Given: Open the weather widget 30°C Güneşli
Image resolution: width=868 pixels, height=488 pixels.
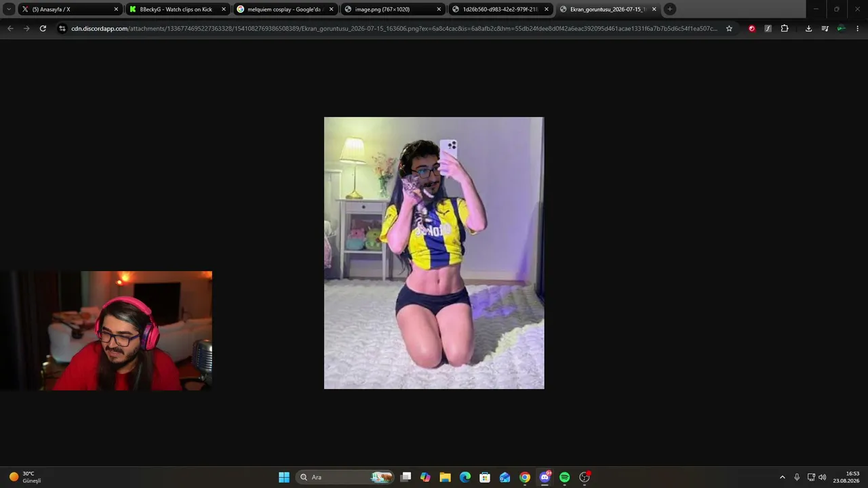Looking at the screenshot, I should click(x=25, y=477).
